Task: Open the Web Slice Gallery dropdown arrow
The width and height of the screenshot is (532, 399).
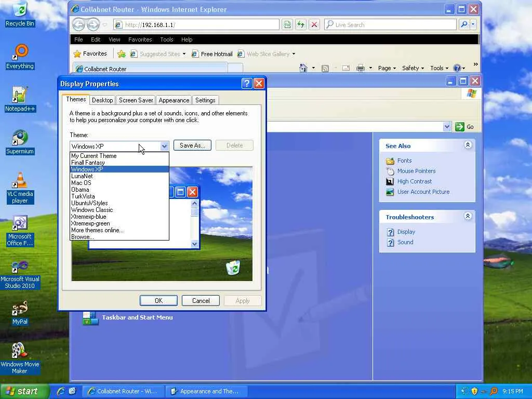Action: 294,54
